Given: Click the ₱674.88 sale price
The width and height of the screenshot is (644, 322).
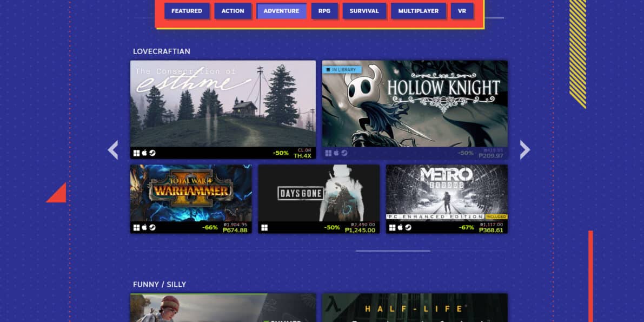Looking at the screenshot, I should click(235, 231).
